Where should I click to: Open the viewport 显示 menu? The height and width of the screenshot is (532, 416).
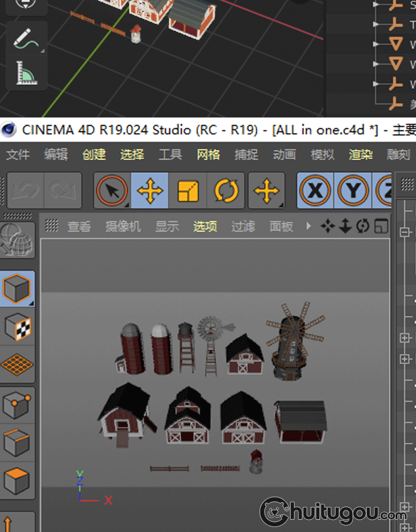pyautogui.click(x=167, y=226)
